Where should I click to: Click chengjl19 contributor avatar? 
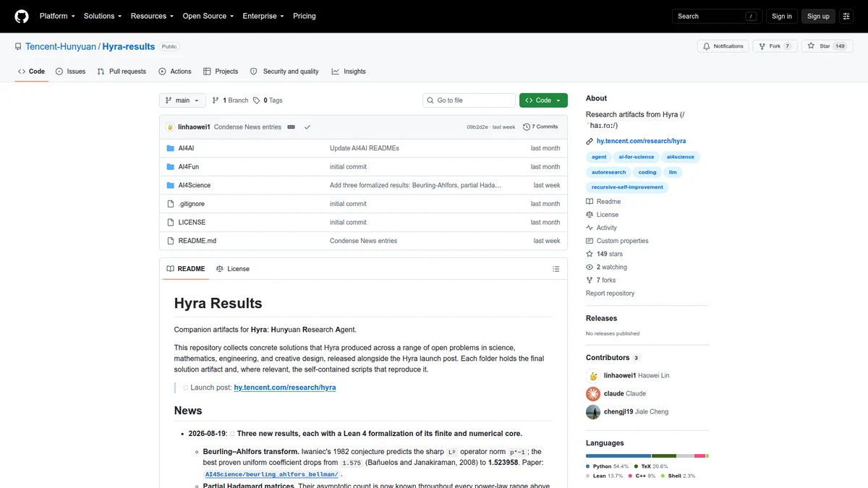[593, 412]
